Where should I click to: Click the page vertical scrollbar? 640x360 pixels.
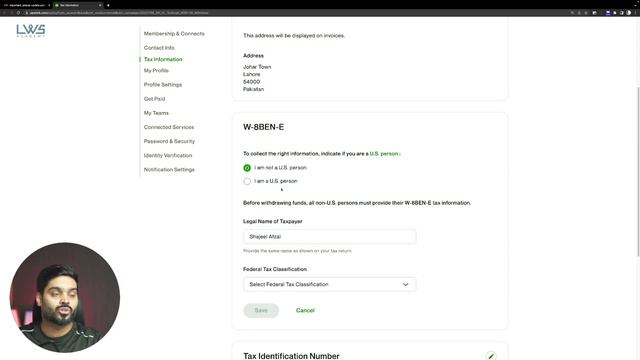click(x=638, y=171)
